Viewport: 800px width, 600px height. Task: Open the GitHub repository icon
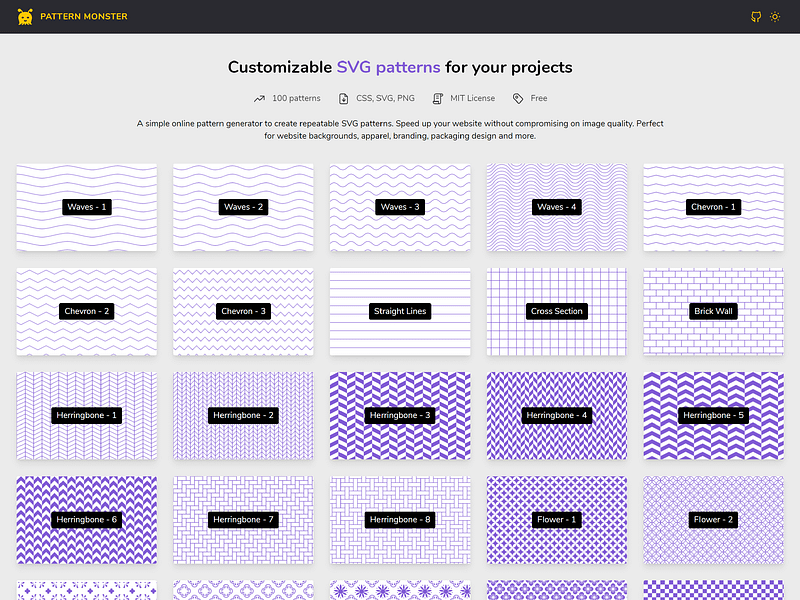tap(756, 17)
